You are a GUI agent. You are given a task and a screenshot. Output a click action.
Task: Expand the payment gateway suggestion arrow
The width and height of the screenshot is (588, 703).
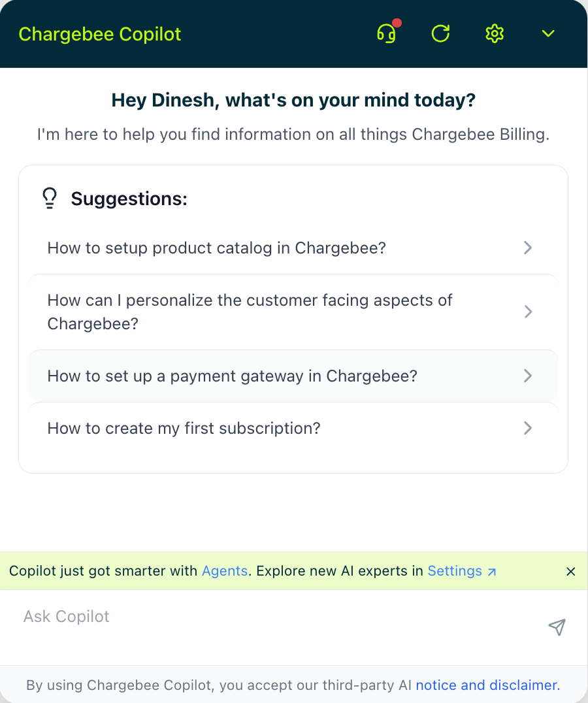527,376
